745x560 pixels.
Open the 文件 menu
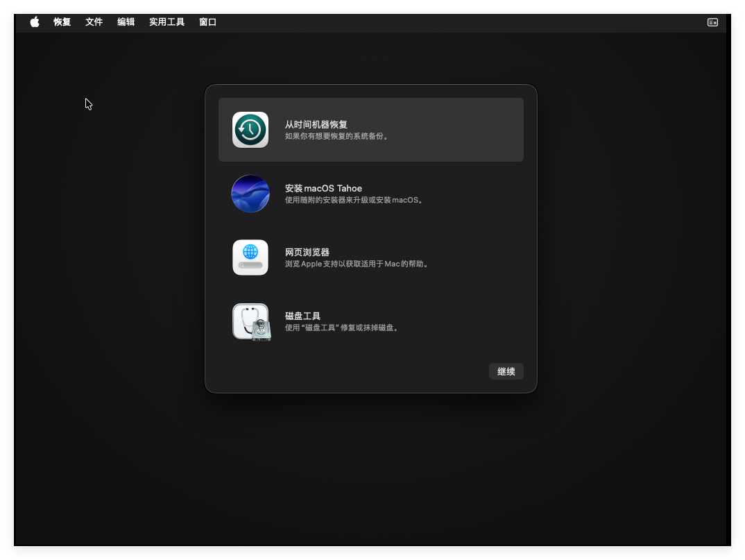[94, 22]
